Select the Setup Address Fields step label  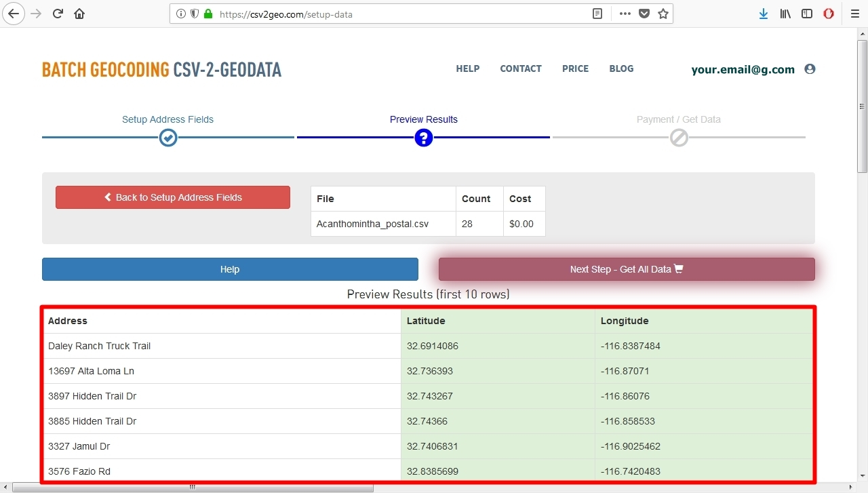pyautogui.click(x=167, y=119)
